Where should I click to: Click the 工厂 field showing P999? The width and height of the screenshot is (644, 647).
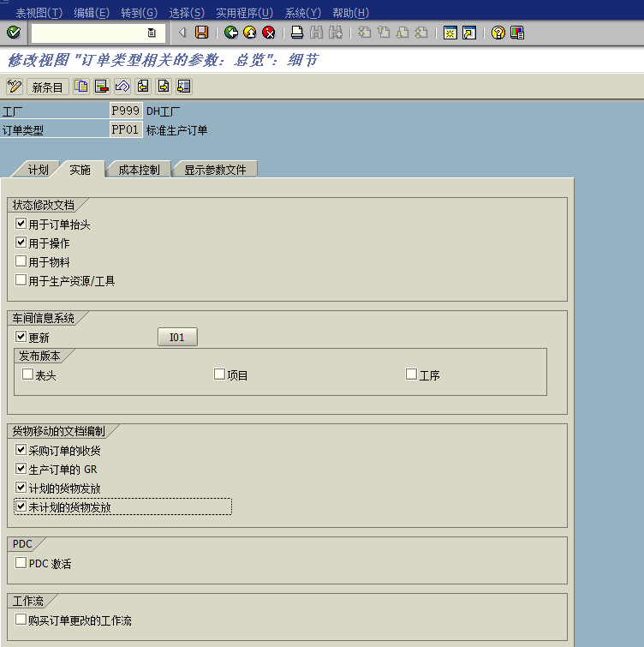point(126,111)
